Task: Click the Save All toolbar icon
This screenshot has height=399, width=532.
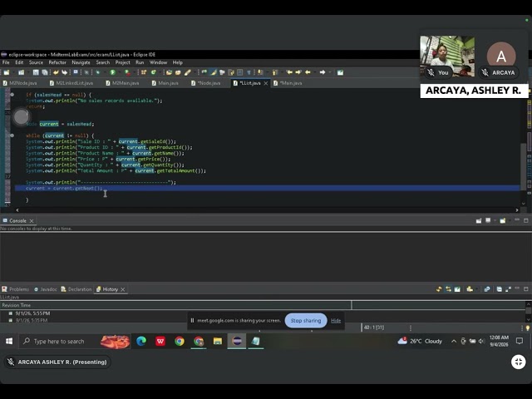Action: [44, 72]
